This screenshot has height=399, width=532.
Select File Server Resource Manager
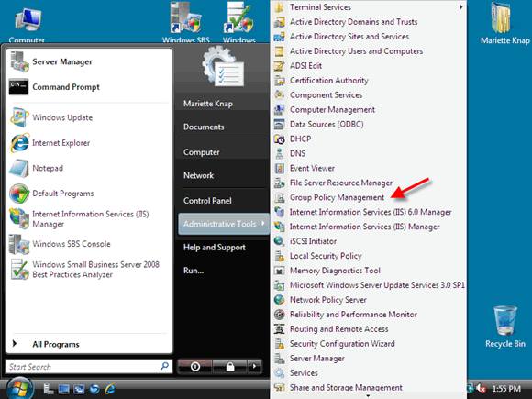pyautogui.click(x=340, y=183)
